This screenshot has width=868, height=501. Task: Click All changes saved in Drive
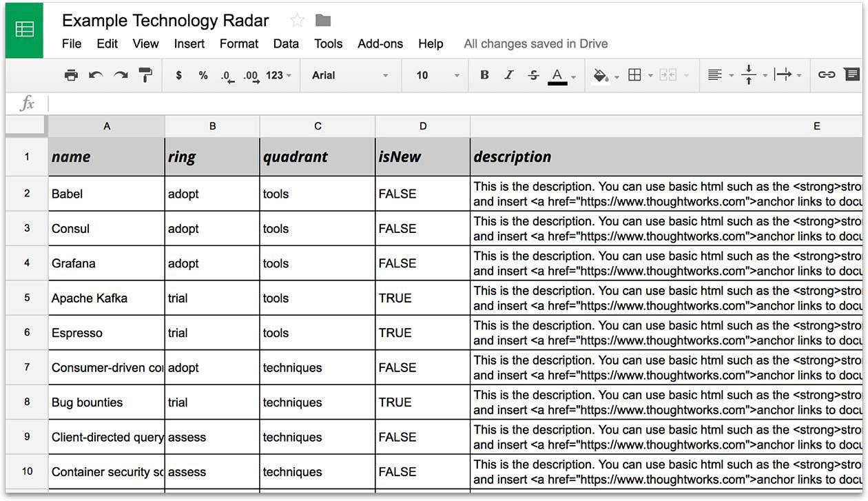pyautogui.click(x=535, y=43)
